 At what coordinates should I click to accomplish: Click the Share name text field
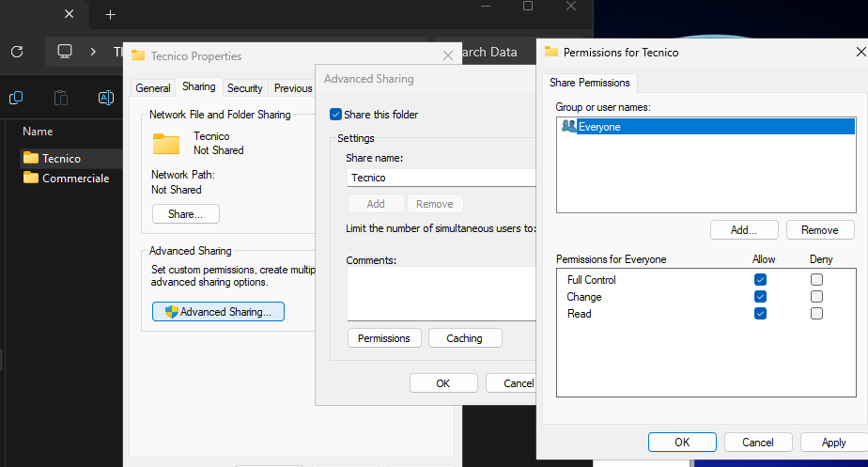440,177
